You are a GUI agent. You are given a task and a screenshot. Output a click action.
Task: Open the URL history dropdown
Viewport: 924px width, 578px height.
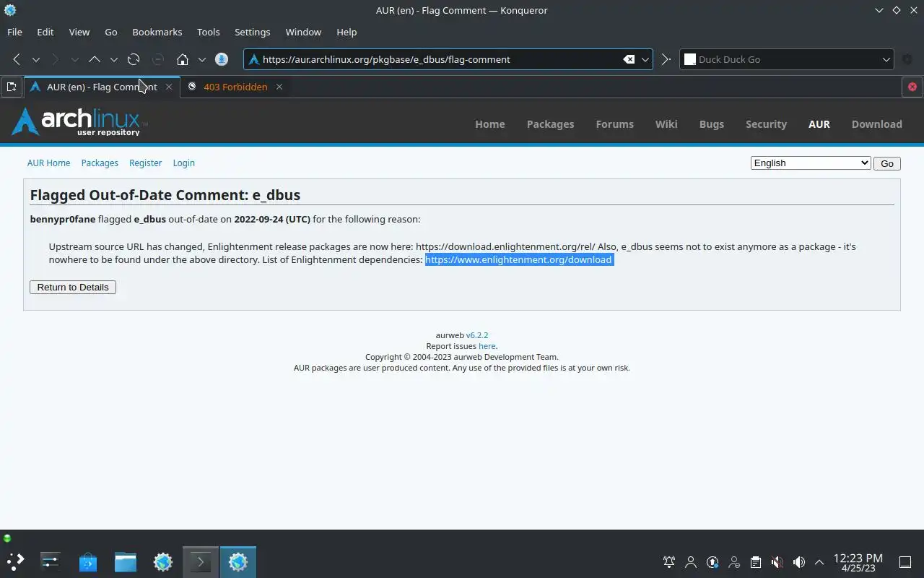645,59
